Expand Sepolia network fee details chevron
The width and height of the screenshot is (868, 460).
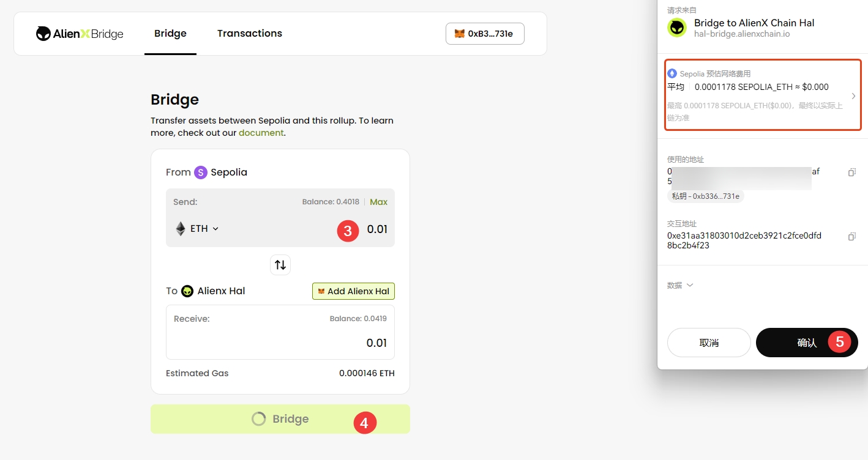coord(853,96)
